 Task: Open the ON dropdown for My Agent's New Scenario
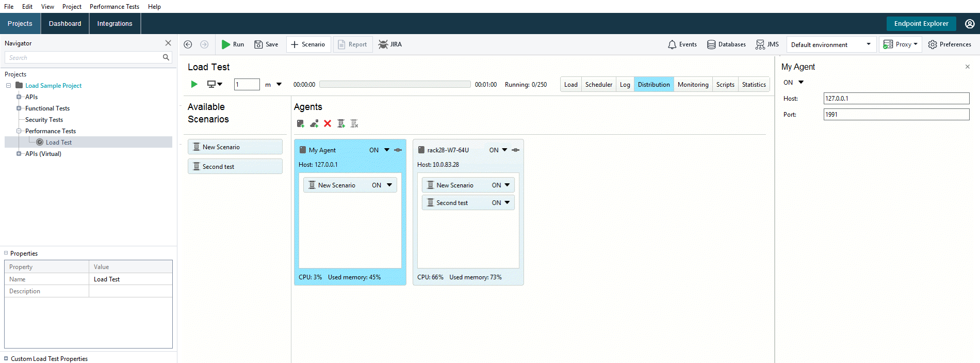(x=389, y=185)
